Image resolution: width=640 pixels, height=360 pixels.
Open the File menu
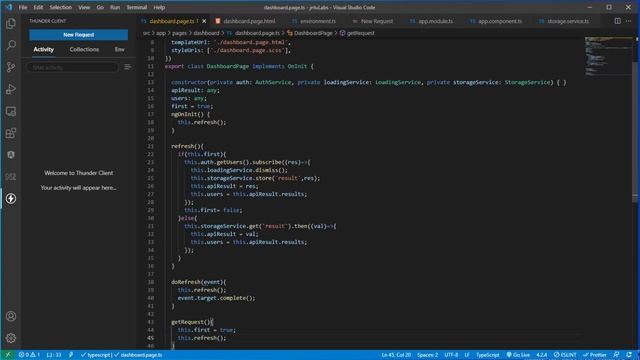coord(23,7)
